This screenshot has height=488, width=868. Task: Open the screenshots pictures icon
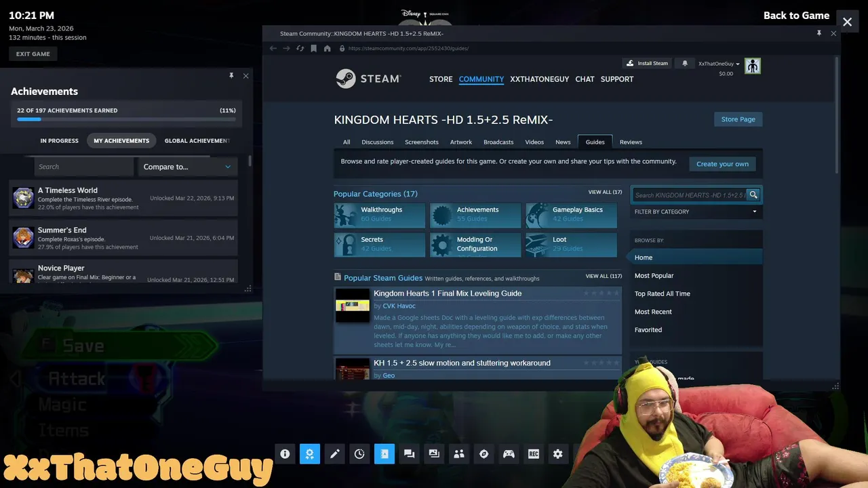[434, 454]
